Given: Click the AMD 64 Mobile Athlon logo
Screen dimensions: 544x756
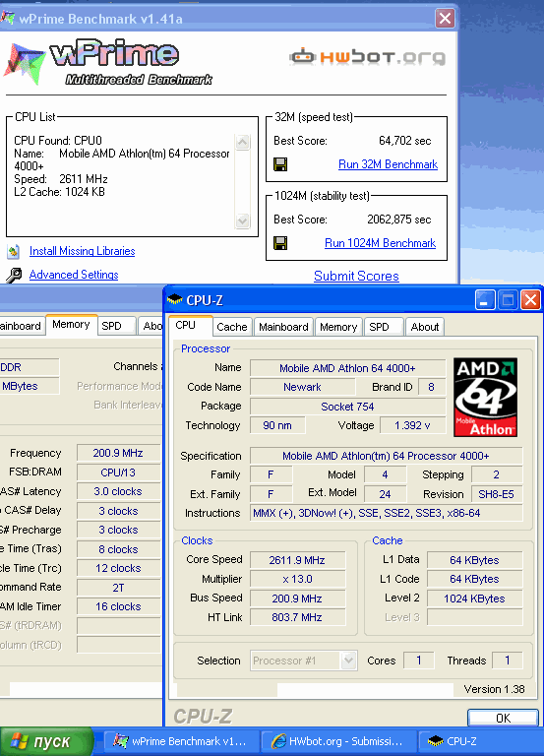Looking at the screenshot, I should pos(485,398).
